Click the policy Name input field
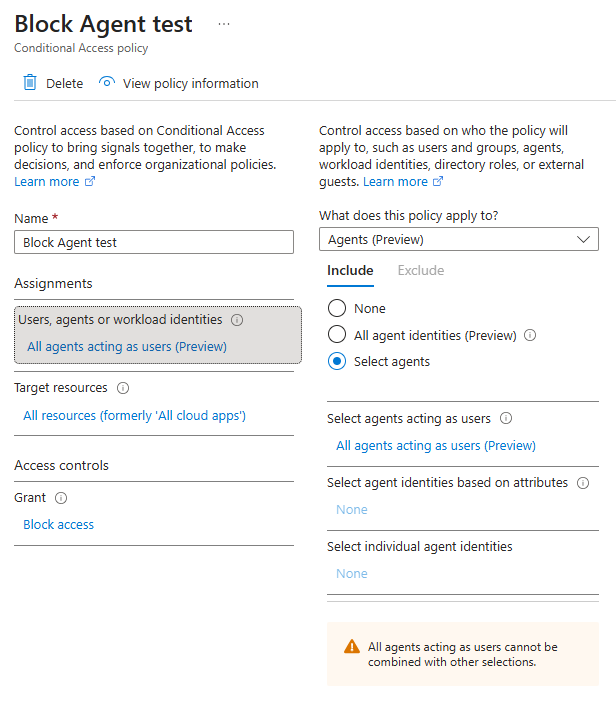Viewport: 616px width, 710px height. pos(154,242)
